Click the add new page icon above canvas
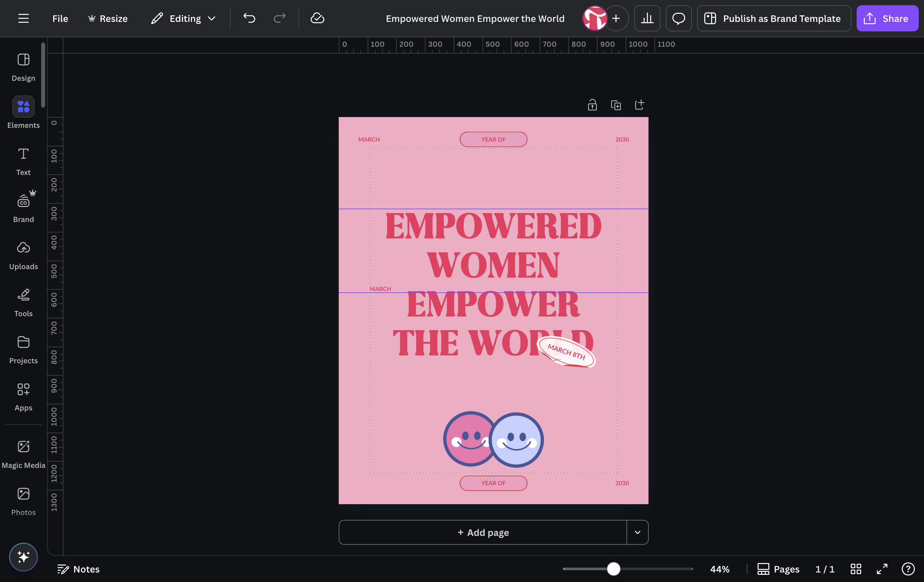Screen dimensions: 924x582 pos(639,105)
